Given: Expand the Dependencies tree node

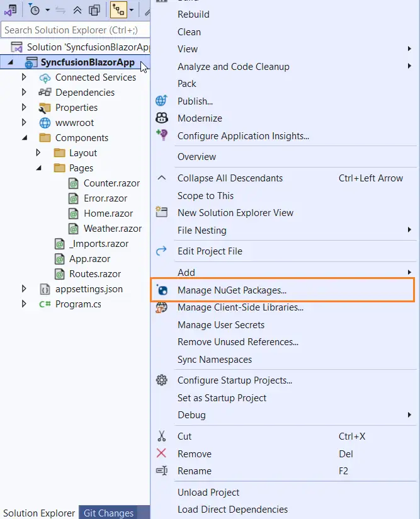Looking at the screenshot, I should pyautogui.click(x=24, y=92).
